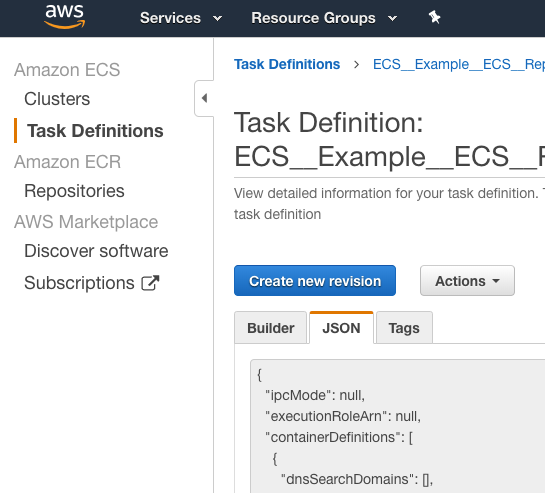Switch to the Builder tab
The width and height of the screenshot is (545, 493).
pos(271,328)
